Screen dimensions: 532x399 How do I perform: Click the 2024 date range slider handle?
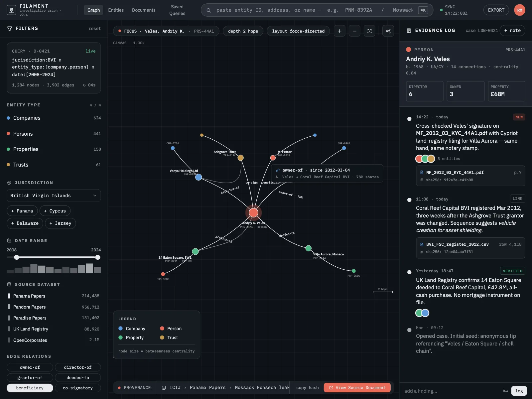click(97, 257)
